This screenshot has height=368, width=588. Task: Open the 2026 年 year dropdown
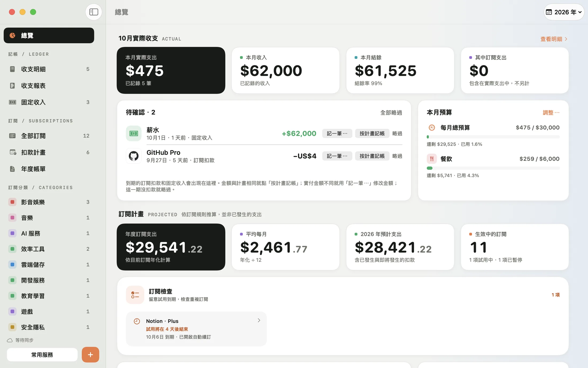[x=564, y=12]
